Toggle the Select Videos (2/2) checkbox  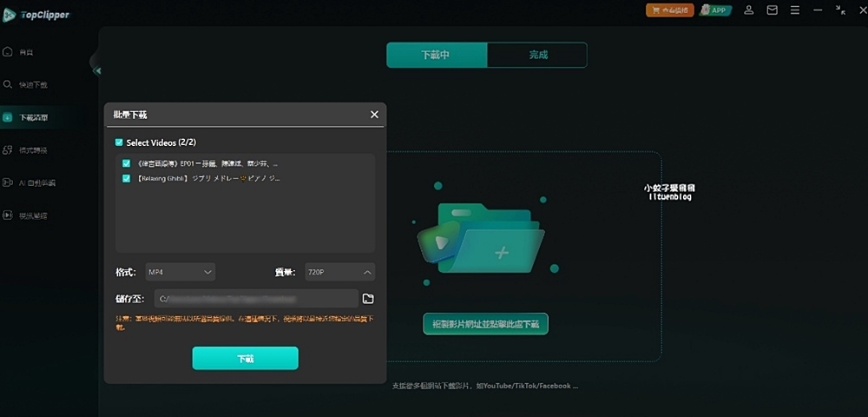click(119, 142)
